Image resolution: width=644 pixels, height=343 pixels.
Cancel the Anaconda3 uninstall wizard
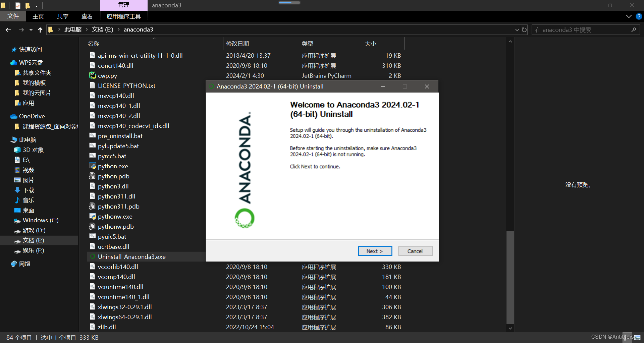[415, 251]
